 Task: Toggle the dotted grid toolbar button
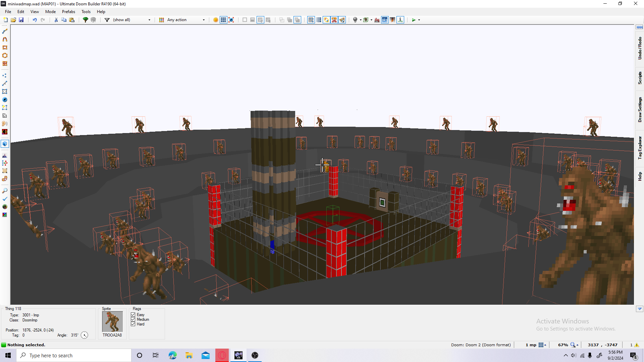[319, 20]
